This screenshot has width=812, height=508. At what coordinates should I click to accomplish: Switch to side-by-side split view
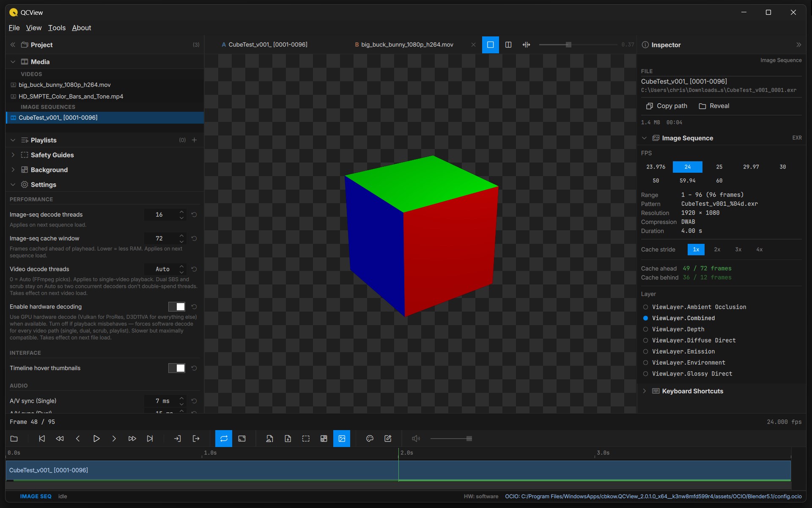[508, 44]
